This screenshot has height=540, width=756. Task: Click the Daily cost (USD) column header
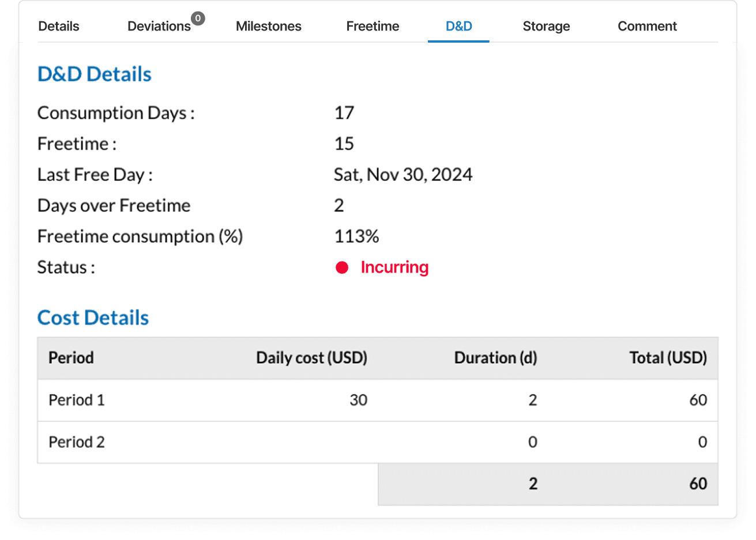pyautogui.click(x=311, y=358)
